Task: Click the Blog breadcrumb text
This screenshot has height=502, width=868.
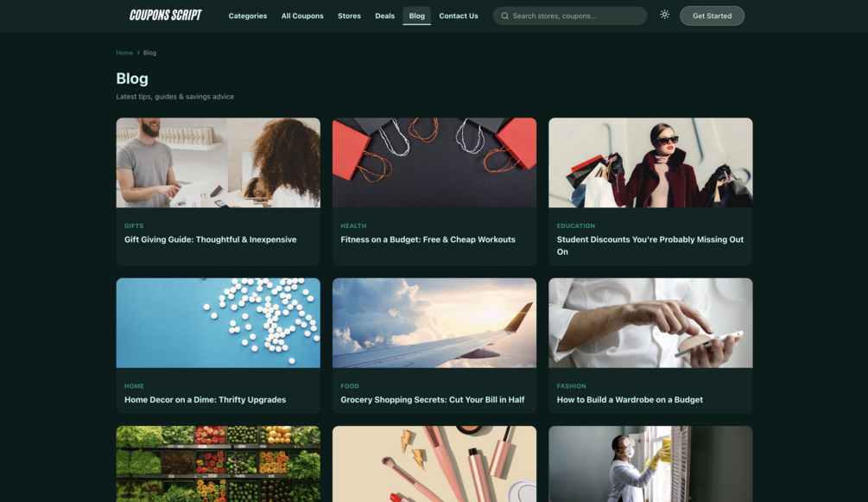Action: coord(149,53)
